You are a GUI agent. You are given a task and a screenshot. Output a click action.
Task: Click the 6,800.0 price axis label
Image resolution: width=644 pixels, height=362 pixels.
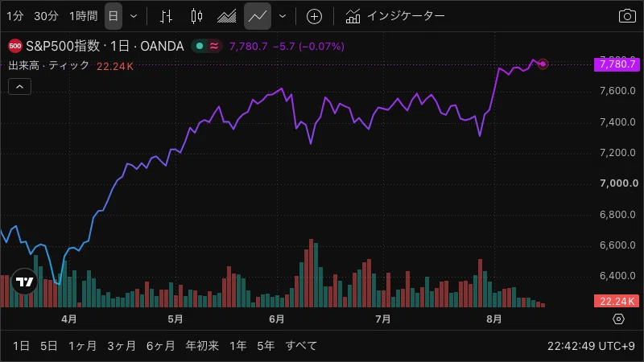[617, 214]
